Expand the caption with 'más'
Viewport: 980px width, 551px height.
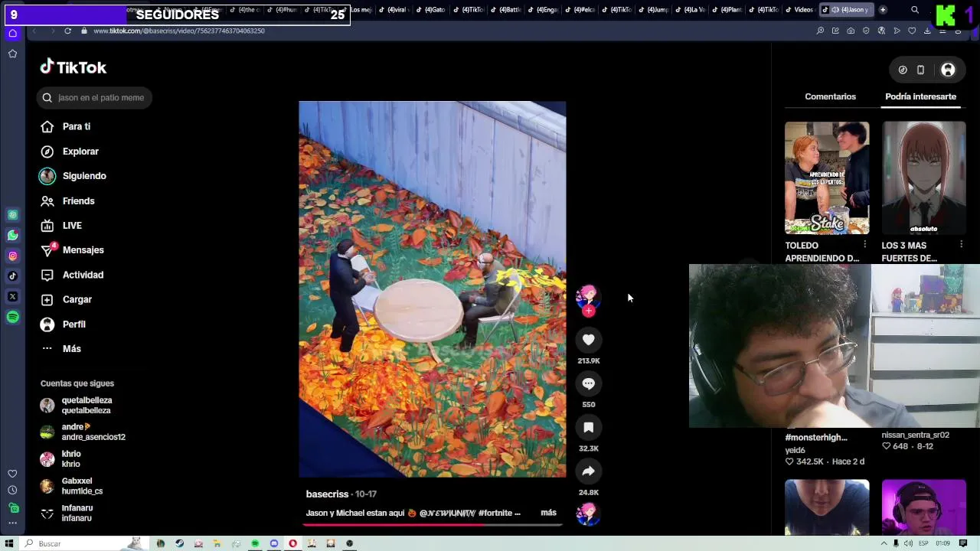[548, 513]
